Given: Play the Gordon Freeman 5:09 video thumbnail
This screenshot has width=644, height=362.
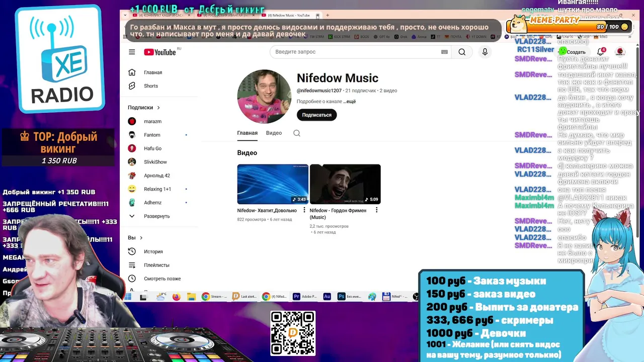Looking at the screenshot, I should pyautogui.click(x=345, y=184).
